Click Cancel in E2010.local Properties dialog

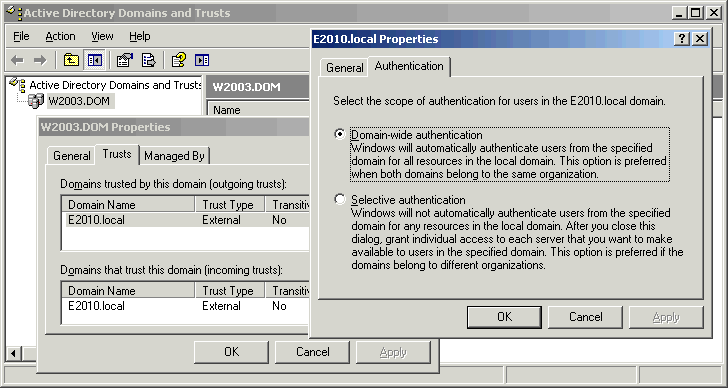(585, 317)
